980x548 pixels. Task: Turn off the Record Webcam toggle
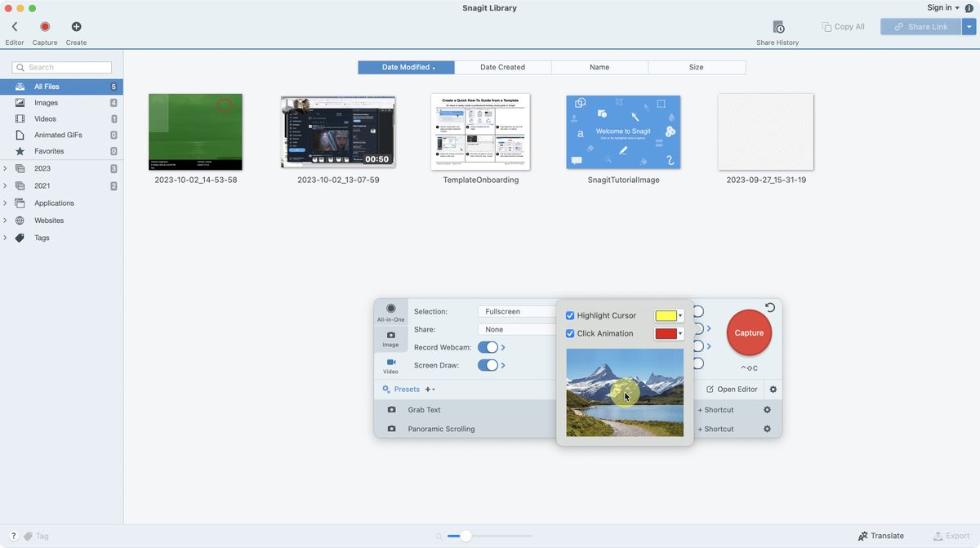pyautogui.click(x=488, y=347)
